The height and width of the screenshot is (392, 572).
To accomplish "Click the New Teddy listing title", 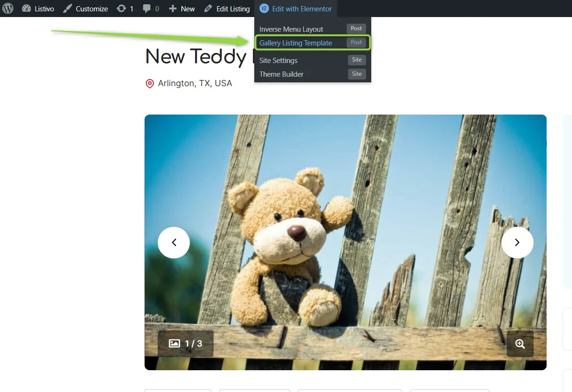I will click(199, 57).
